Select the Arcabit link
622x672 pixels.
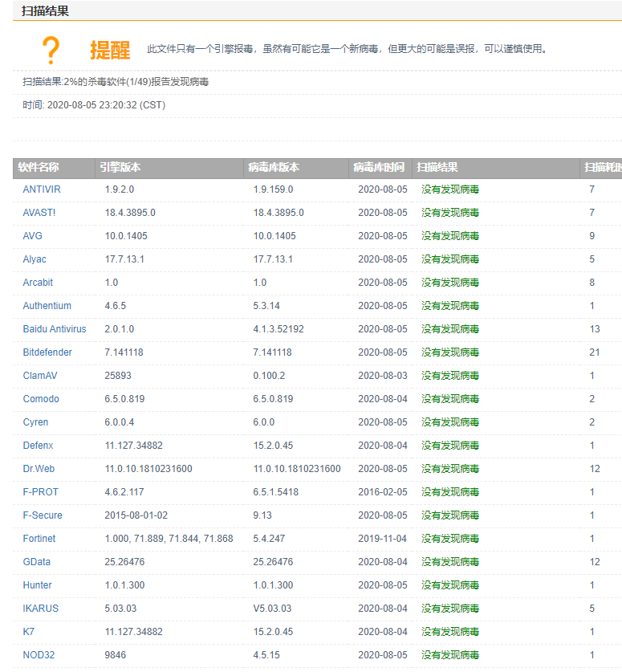[38, 283]
